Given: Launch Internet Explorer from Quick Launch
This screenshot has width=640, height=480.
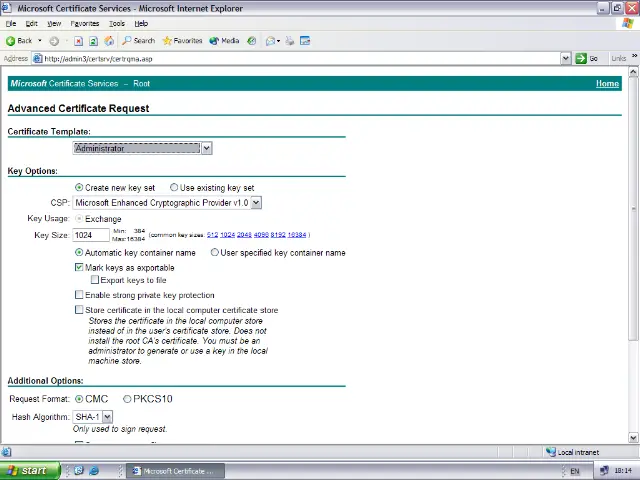Looking at the screenshot, I should tap(94, 471).
